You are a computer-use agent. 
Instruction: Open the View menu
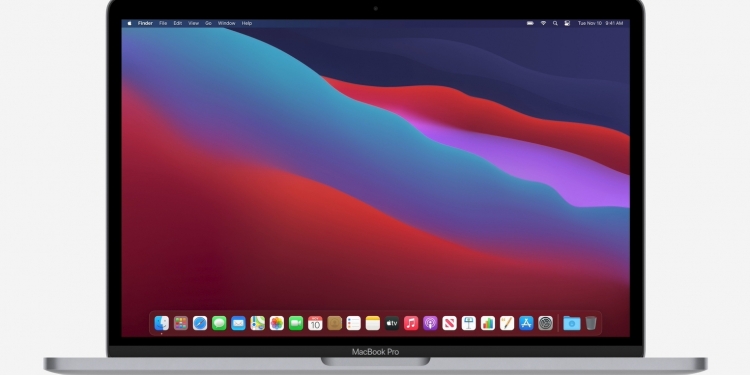pyautogui.click(x=193, y=23)
